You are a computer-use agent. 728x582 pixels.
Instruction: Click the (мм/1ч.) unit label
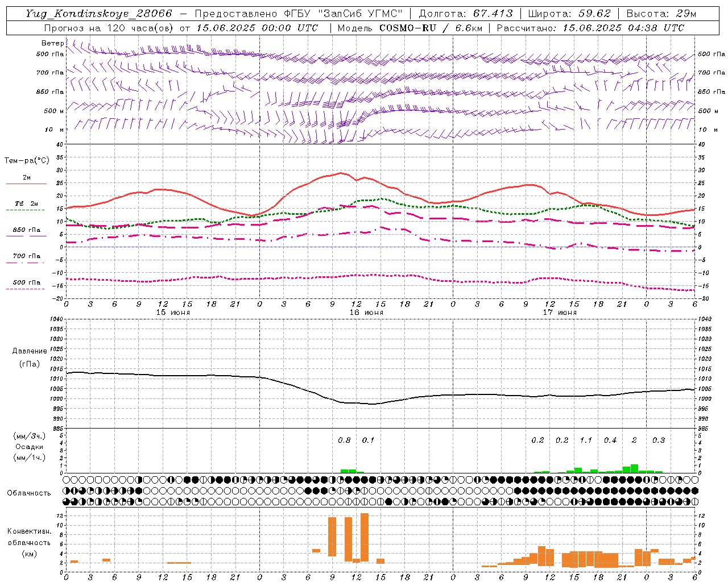click(30, 458)
